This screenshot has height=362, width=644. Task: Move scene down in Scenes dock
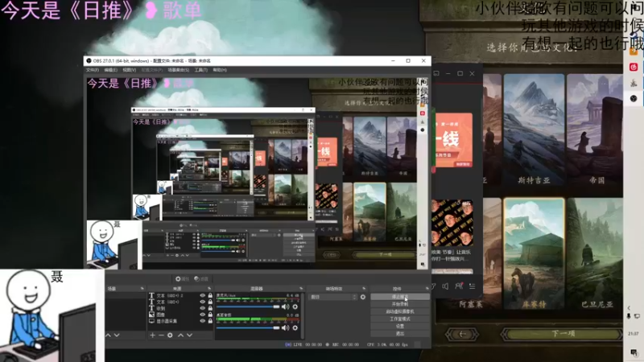pyautogui.click(x=117, y=335)
